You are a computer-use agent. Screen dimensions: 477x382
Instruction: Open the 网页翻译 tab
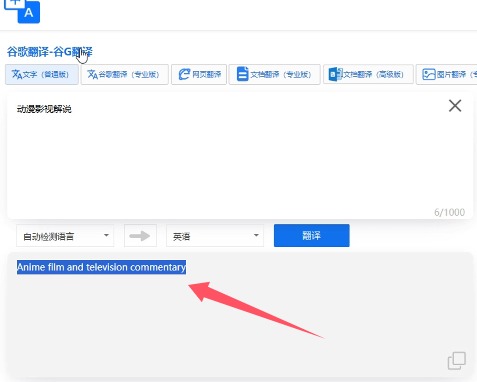(x=199, y=74)
